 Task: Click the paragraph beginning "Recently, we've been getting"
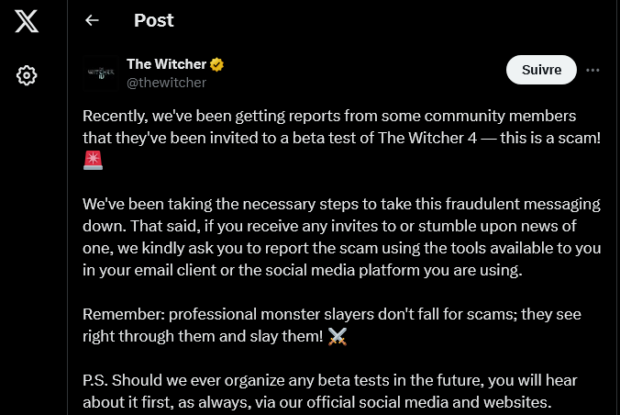[x=342, y=138]
